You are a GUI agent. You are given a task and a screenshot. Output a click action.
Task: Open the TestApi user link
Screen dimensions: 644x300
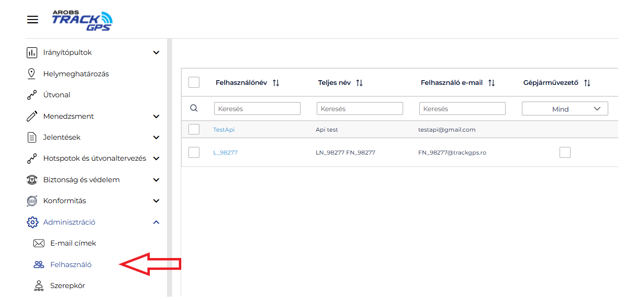pyautogui.click(x=224, y=130)
